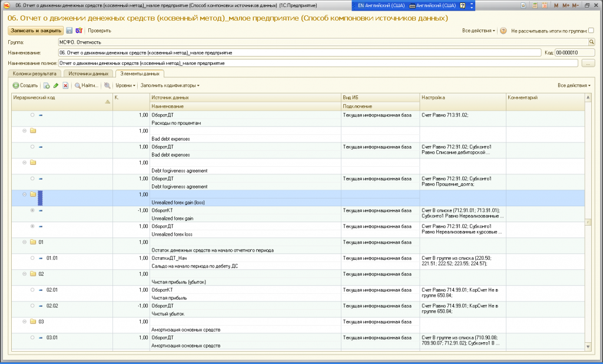
Task: Switch to the Колонки результата tab
Action: tap(35, 74)
